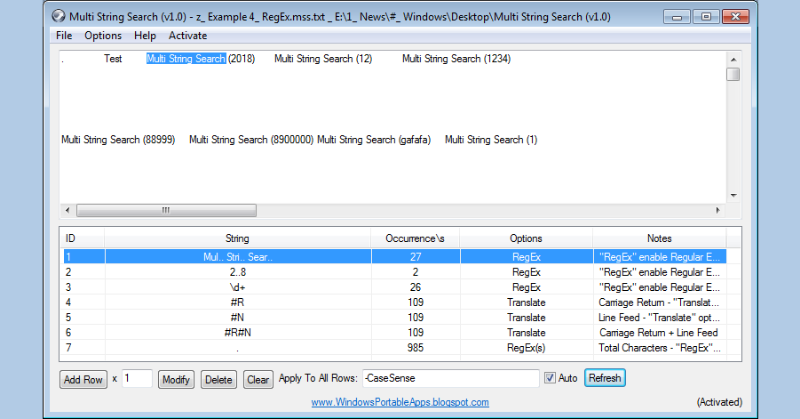Click the Add Row button
Image resolution: width=800 pixels, height=419 pixels.
coord(83,379)
